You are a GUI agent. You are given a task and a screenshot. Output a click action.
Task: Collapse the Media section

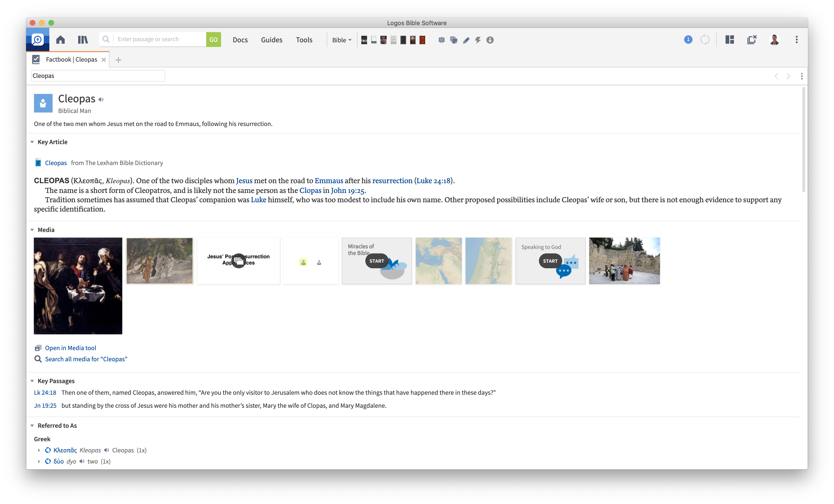[x=32, y=230]
